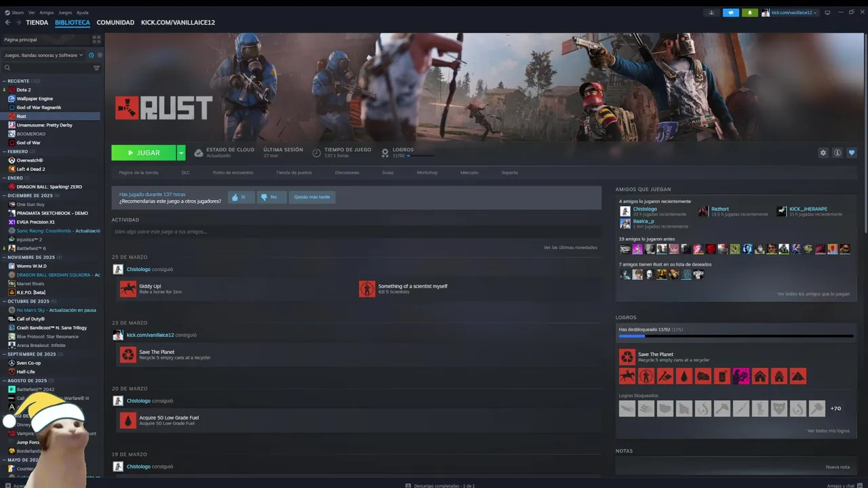Open the +70 locked achievements count
Image resolution: width=868 pixels, height=488 pixels.
coord(835,408)
